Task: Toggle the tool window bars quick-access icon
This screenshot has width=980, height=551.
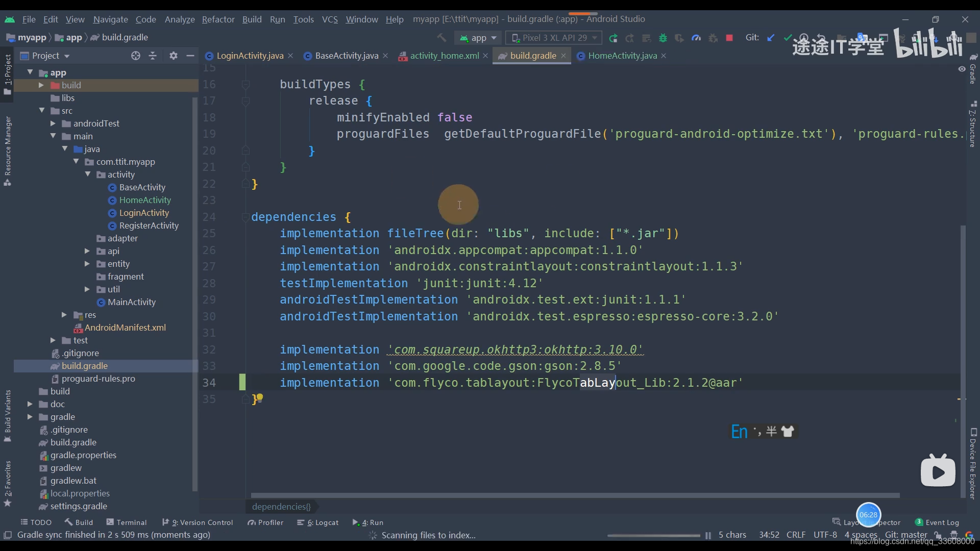Action: (8, 535)
